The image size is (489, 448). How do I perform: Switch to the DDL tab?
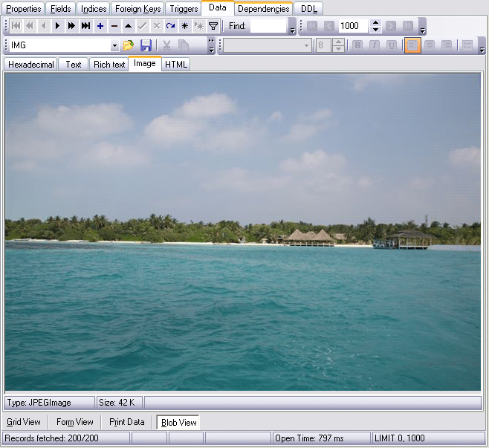coord(308,9)
